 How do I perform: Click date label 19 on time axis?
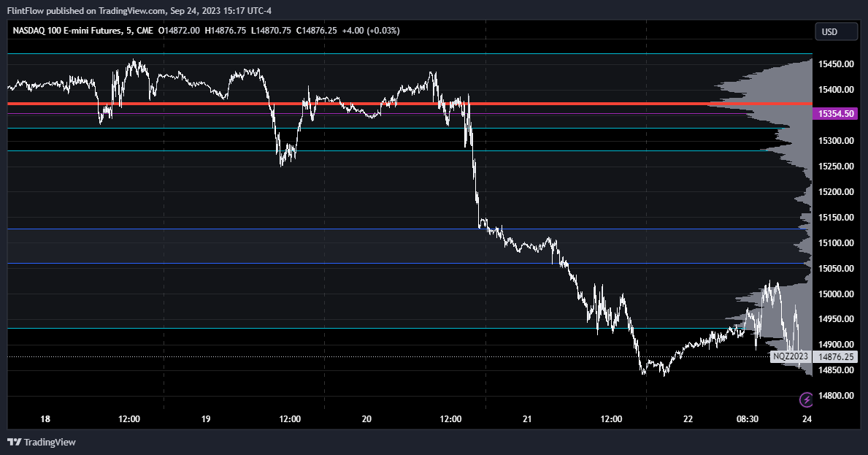(x=206, y=419)
